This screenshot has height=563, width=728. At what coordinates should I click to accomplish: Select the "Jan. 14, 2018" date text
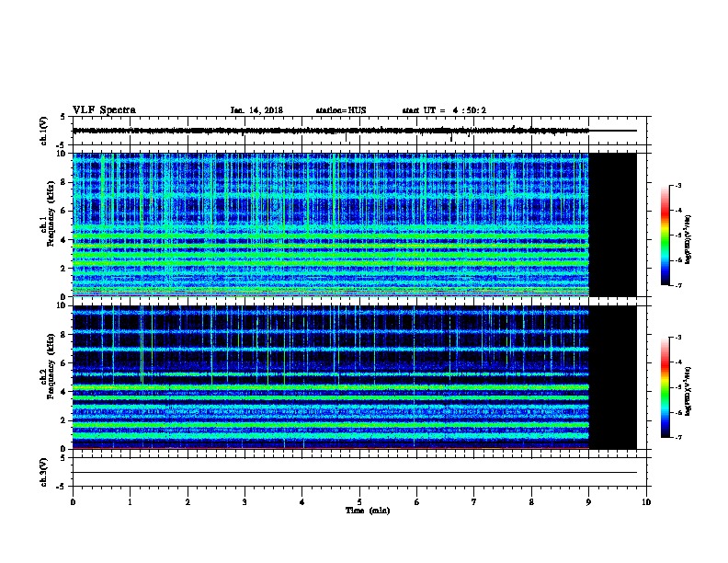(256, 110)
